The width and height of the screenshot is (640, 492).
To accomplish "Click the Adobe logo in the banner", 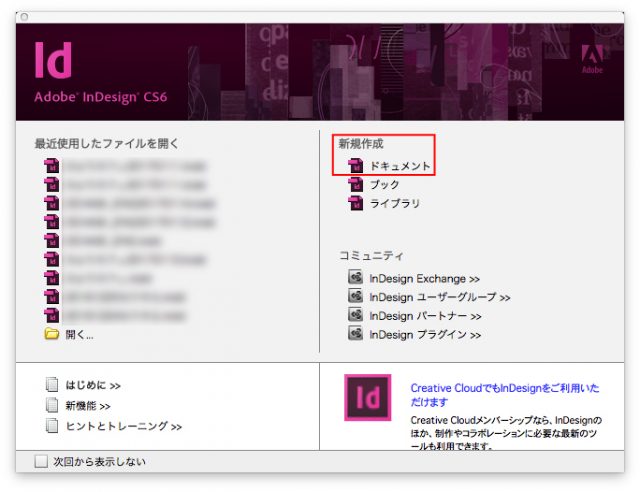I will tap(592, 62).
